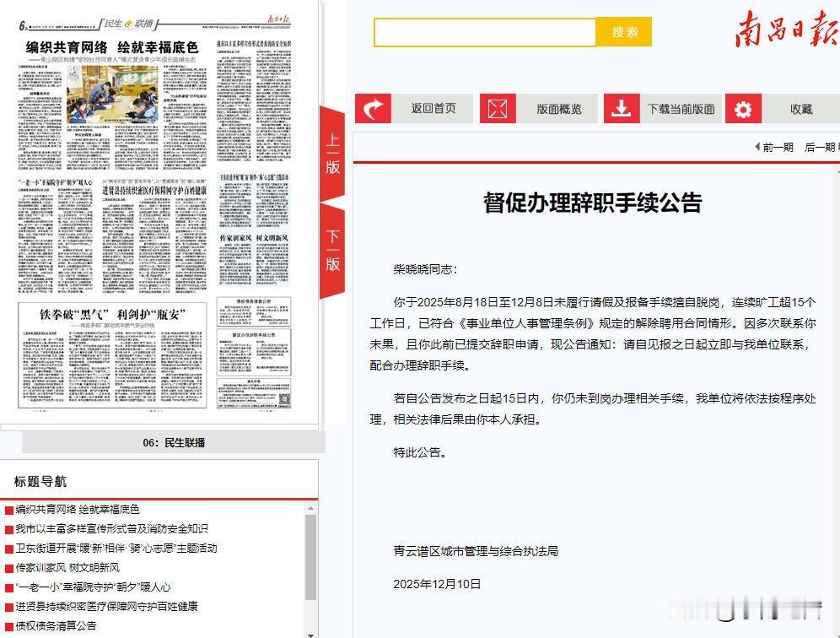The width and height of the screenshot is (840, 638).
Task: Open the 消防安全知识 article link
Action: [110, 530]
